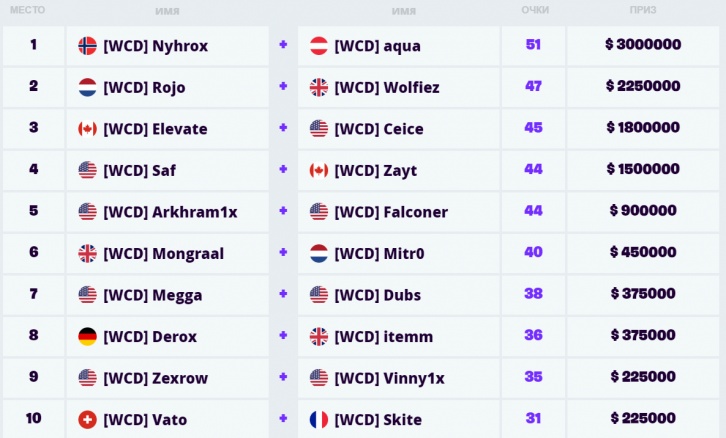The height and width of the screenshot is (438, 726).
Task: Click Netherlands flag next to Mitr0
Action: pyautogui.click(x=319, y=254)
